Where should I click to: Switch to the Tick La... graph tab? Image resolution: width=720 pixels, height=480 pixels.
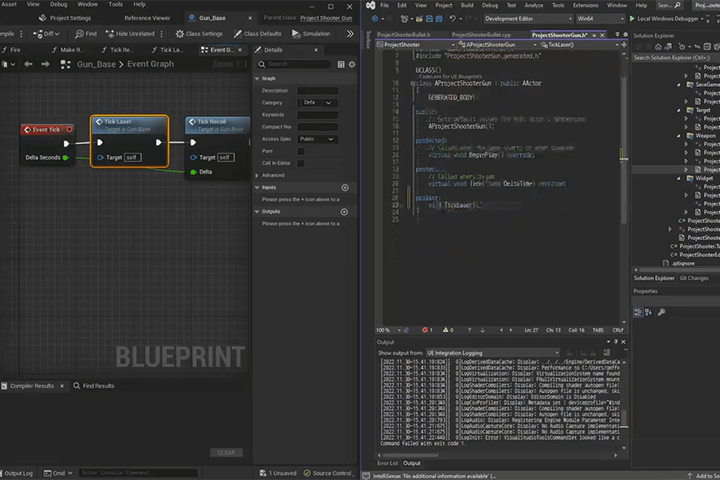167,50
